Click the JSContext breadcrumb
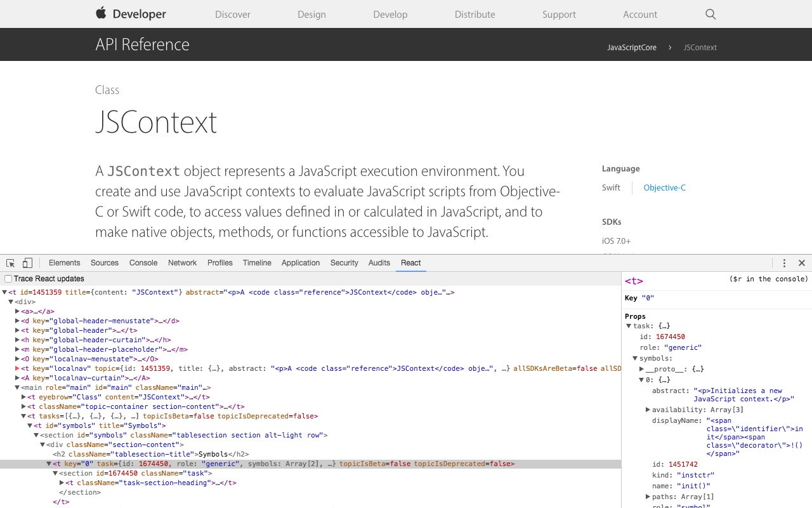 700,48
